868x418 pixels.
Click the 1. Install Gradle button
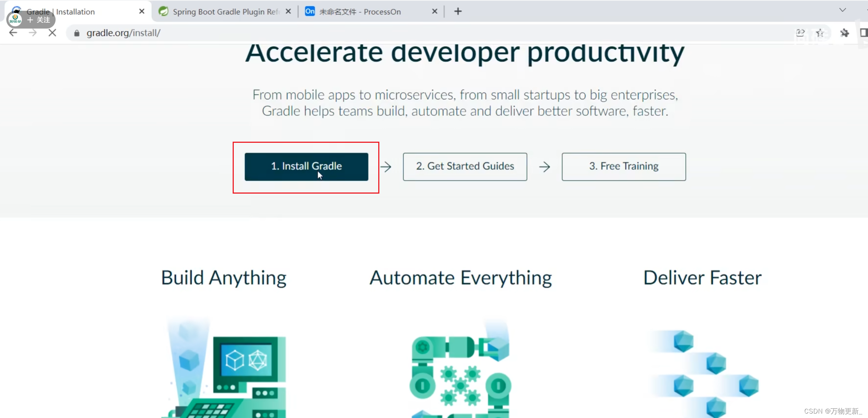coord(306,167)
